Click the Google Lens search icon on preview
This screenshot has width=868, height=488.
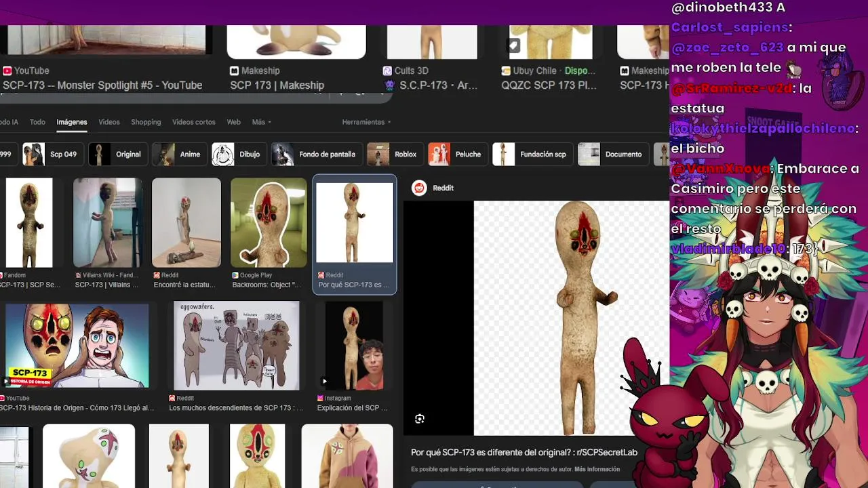tap(420, 419)
